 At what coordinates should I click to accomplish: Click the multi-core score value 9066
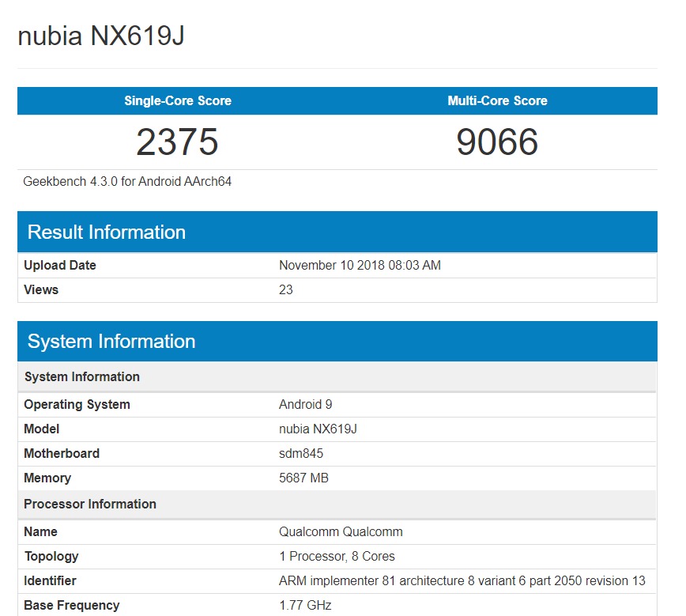pyautogui.click(x=497, y=142)
